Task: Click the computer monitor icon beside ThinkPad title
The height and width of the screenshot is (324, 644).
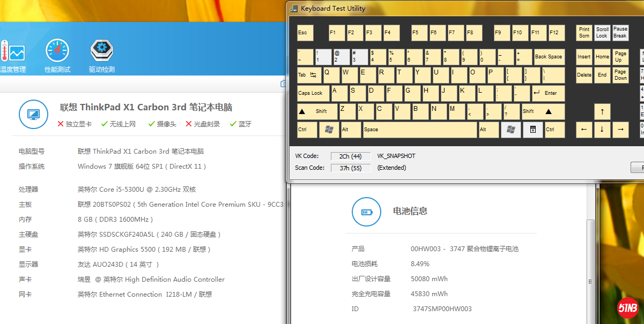Action: (x=33, y=114)
